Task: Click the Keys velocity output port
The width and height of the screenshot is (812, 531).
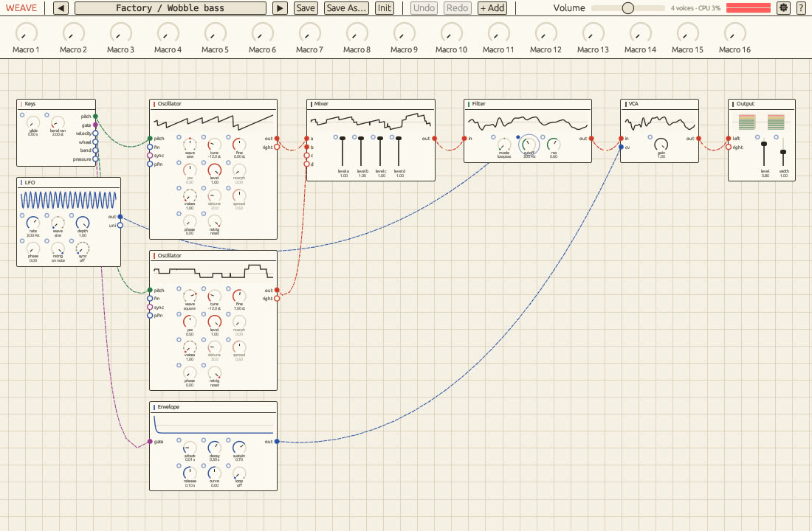Action: tap(95, 133)
